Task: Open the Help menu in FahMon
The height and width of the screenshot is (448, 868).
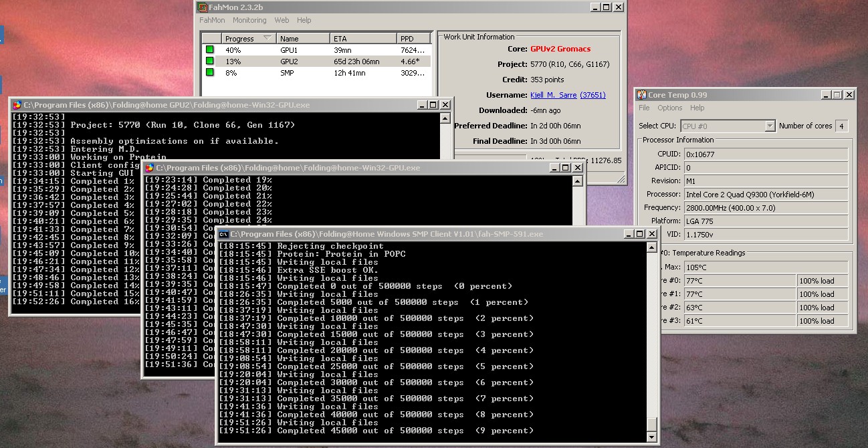Action: pos(304,21)
